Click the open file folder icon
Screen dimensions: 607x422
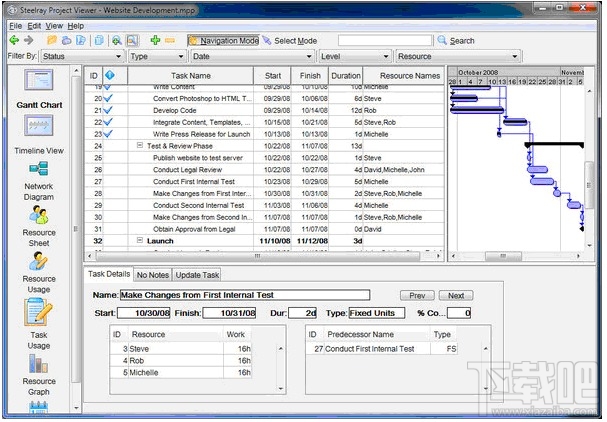click(x=52, y=40)
